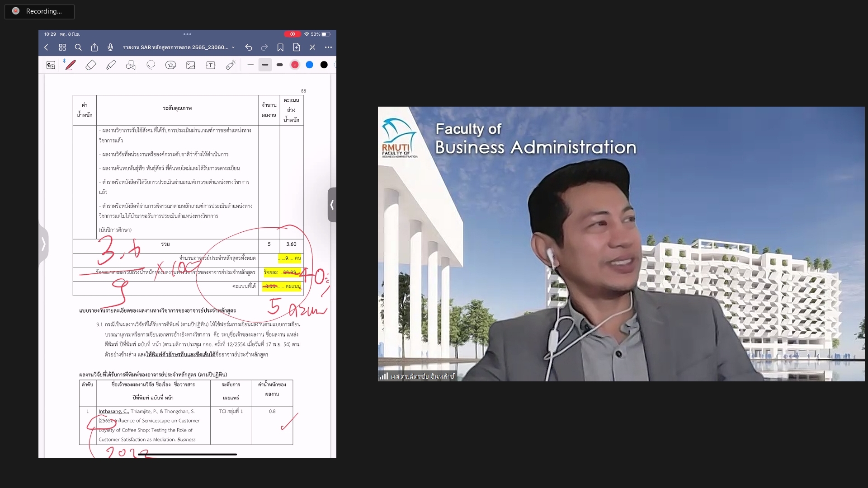Viewport: 868px width, 488px height.
Task: Open the Elements sticker tool
Action: [x=171, y=65]
